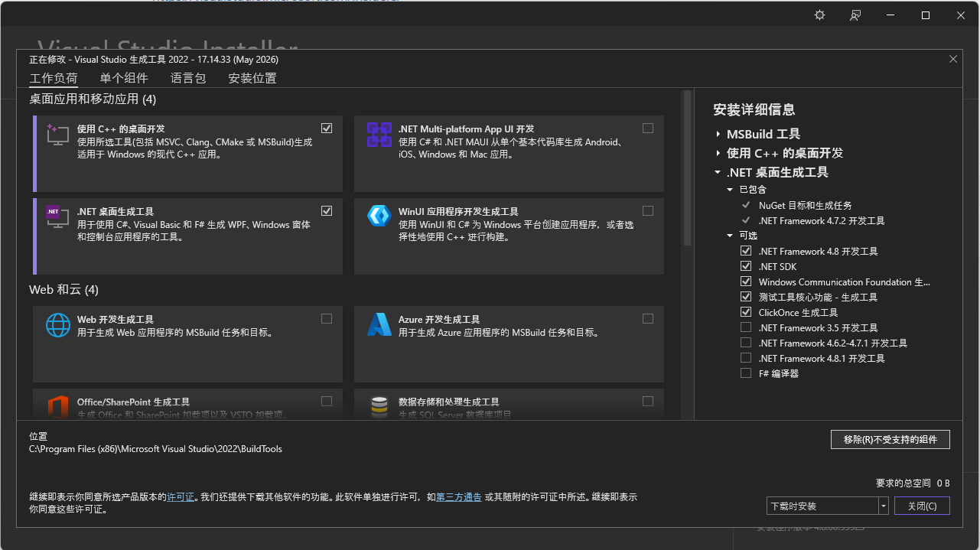Click .NET Framework 4.7.2 开发工具 included item
980x550 pixels.
click(822, 220)
